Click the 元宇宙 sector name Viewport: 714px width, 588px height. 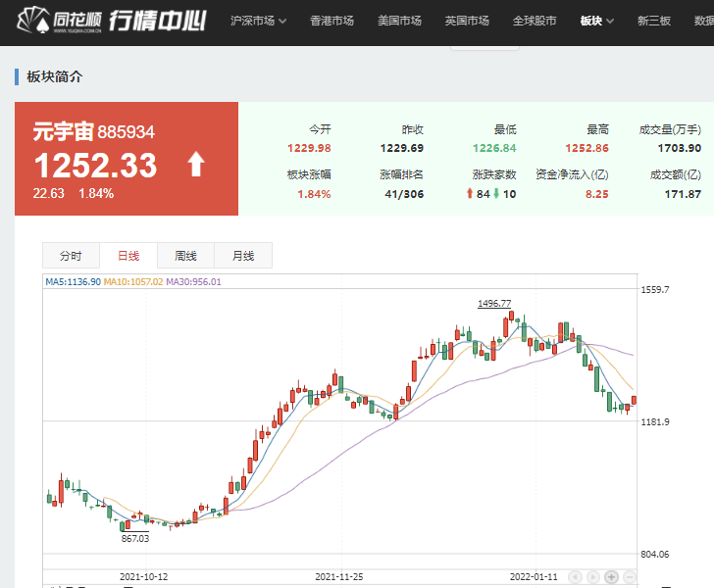(x=63, y=131)
